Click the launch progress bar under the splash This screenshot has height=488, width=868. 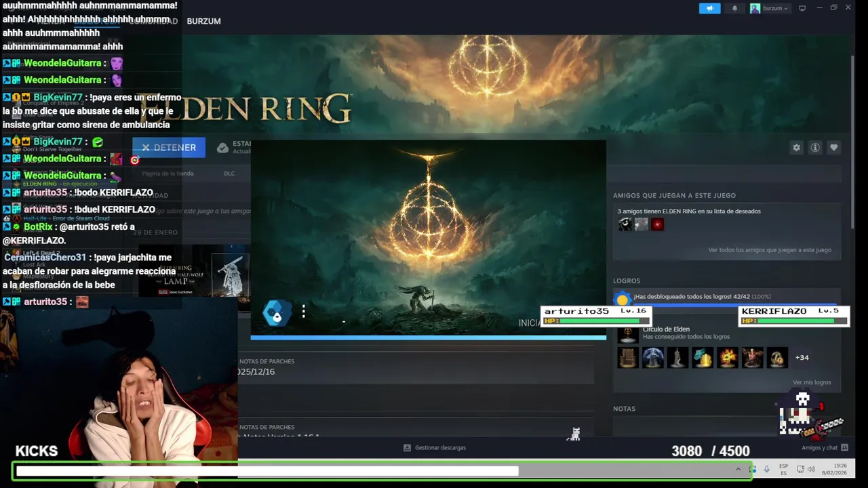pos(428,337)
